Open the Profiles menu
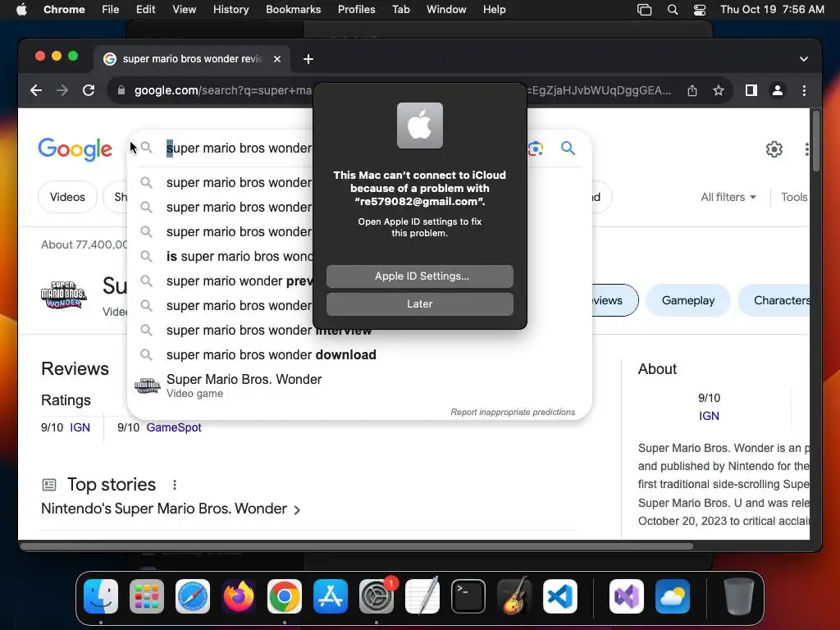This screenshot has width=840, height=630. 356,9
